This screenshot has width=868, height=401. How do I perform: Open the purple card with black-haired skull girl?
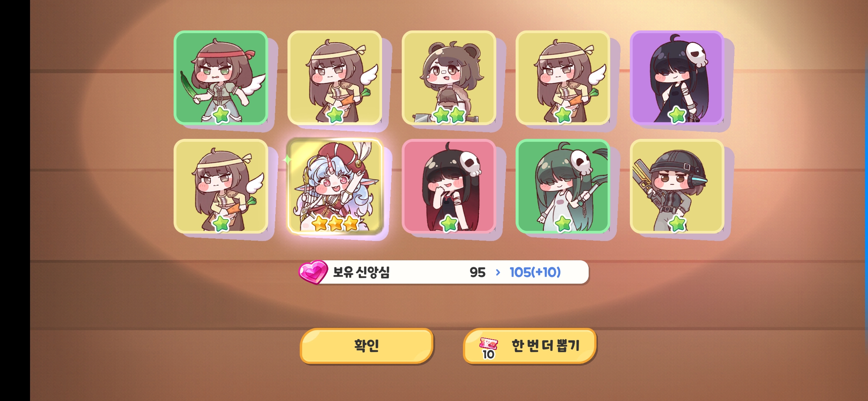(x=677, y=78)
